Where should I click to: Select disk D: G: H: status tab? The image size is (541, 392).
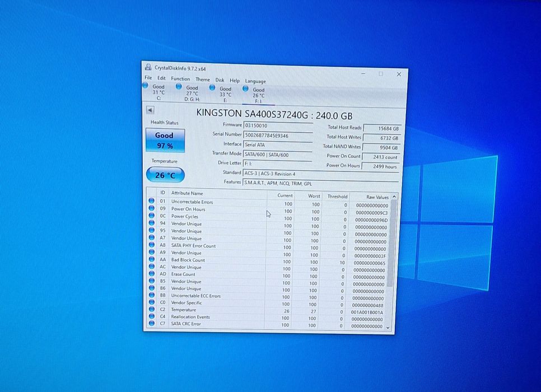[x=188, y=93]
